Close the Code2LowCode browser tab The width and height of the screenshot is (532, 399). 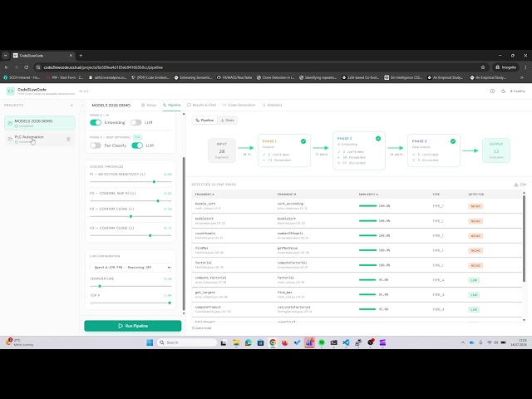71,56
